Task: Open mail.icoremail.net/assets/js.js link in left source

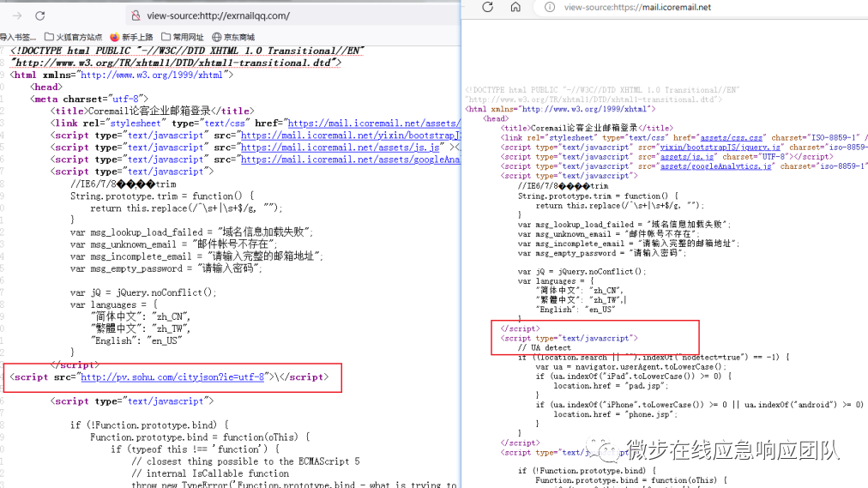Action: coord(341,148)
